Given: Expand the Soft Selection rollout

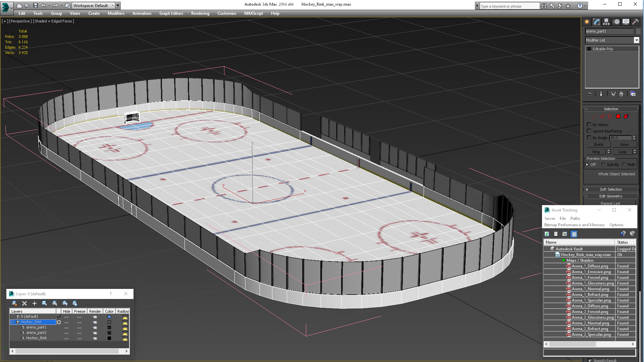Looking at the screenshot, I should [x=610, y=189].
